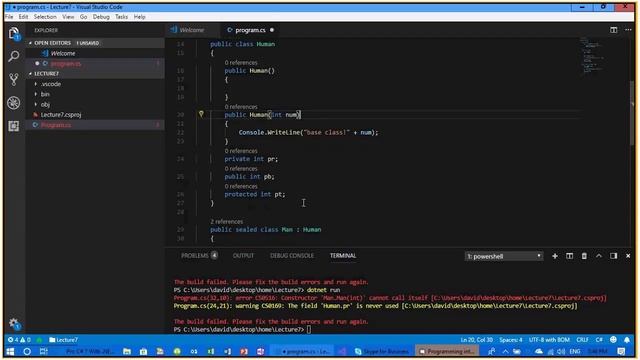This screenshot has height=360, width=640.
Task: Expand the bin folder
Action: [45, 94]
